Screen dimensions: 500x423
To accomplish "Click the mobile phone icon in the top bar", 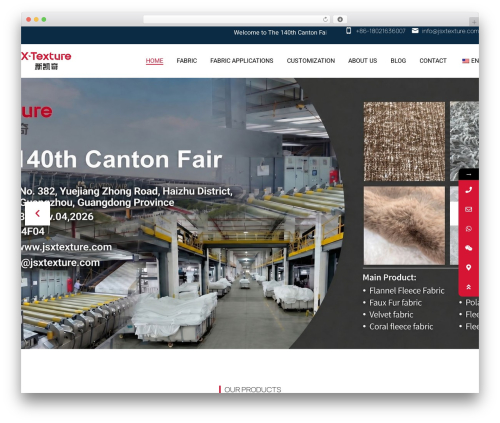I will click(348, 31).
